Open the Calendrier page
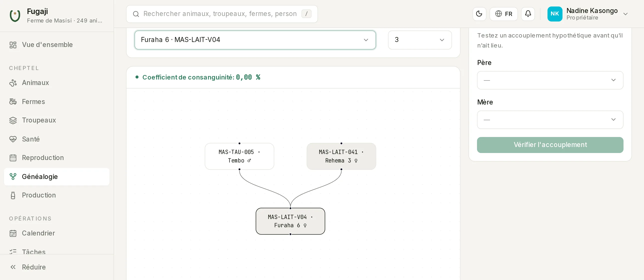The height and width of the screenshot is (280, 644). [x=57, y=233]
